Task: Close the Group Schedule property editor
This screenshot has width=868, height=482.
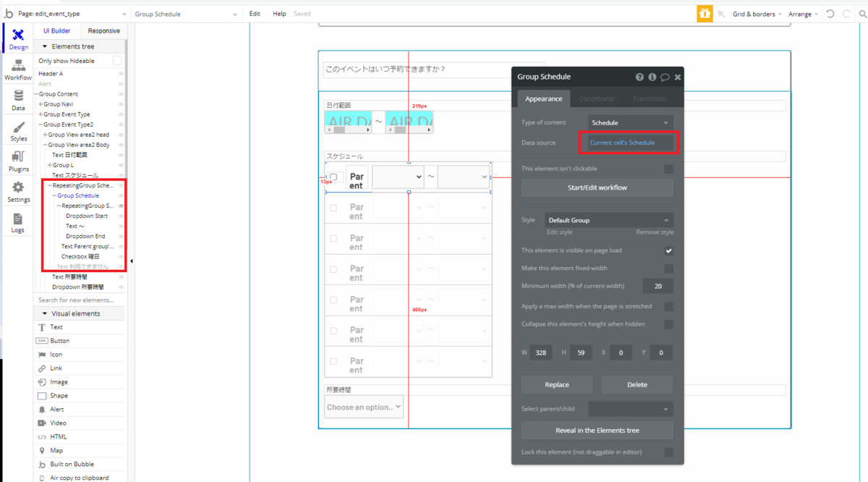Action: (x=678, y=77)
